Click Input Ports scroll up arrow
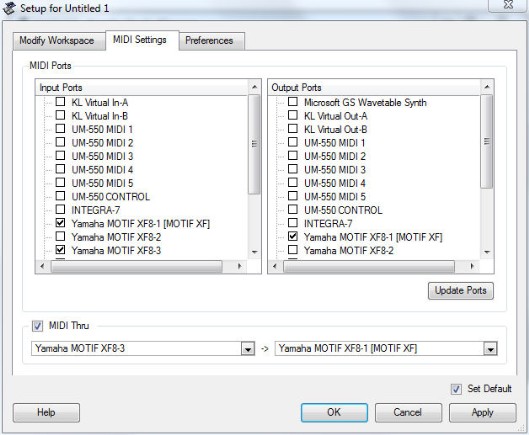The width and height of the screenshot is (529, 435). tap(254, 87)
